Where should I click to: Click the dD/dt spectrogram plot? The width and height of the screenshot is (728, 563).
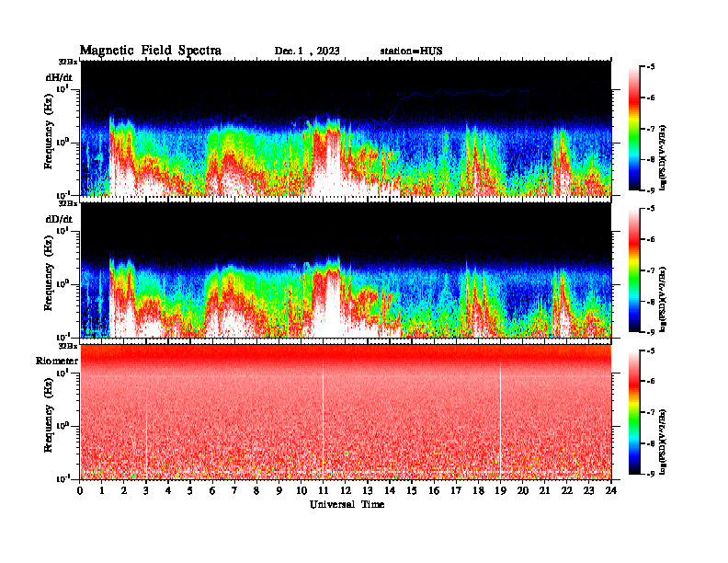(x=346, y=270)
